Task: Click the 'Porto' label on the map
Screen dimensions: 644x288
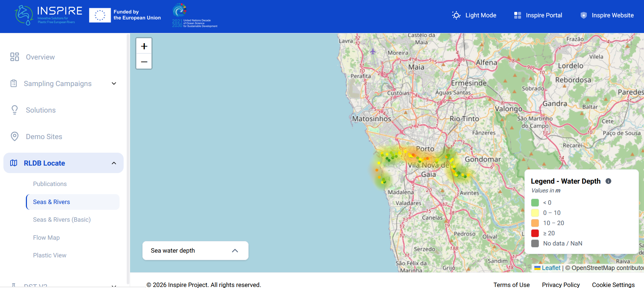Action: pos(425,149)
